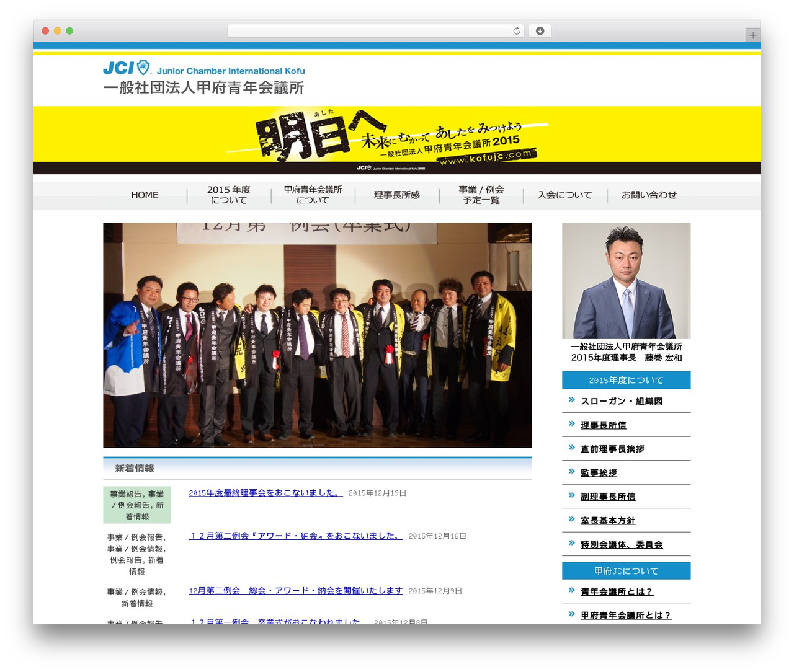Open the browser downloads button
Image resolution: width=794 pixels, height=672 pixels.
(540, 31)
